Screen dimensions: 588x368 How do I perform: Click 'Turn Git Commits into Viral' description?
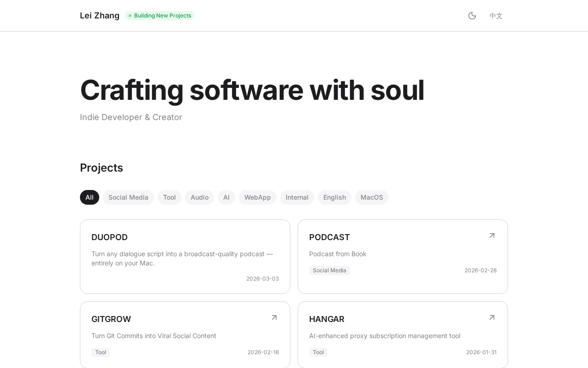(x=154, y=336)
